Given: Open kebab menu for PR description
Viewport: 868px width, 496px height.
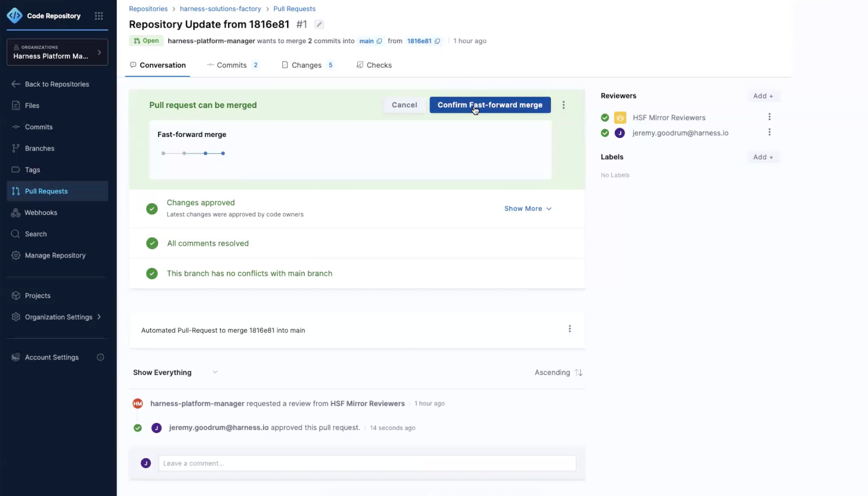Looking at the screenshot, I should (x=570, y=329).
